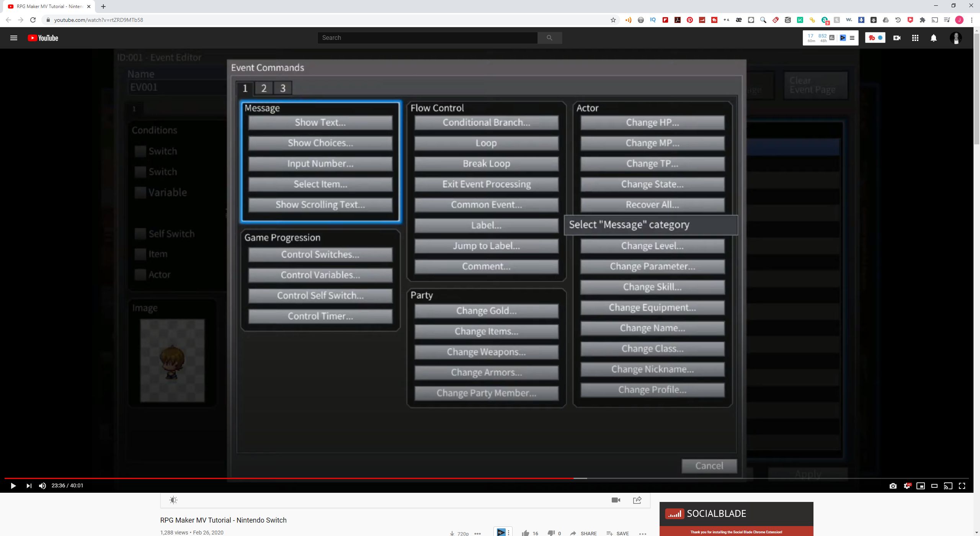Close the RPG Maker MV Tutorial tab
The image size is (980, 536).
(89, 7)
